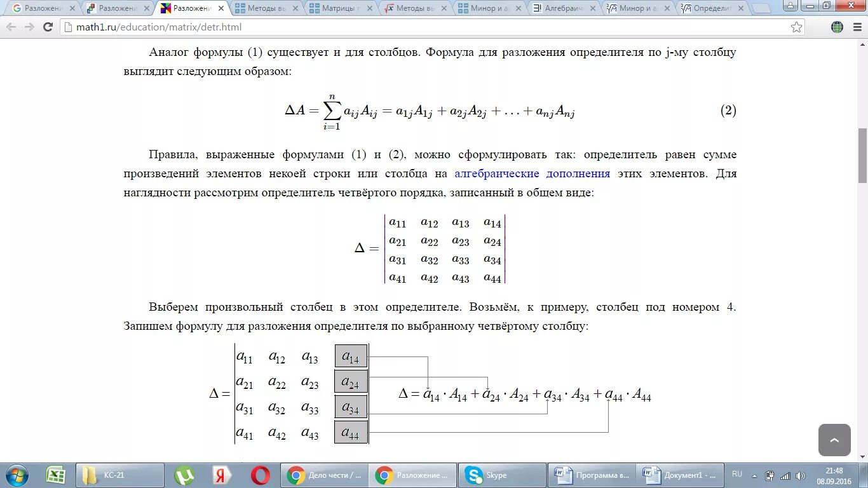868x488 pixels.
Task: Click the highlighted a14 box
Action: coord(351,357)
